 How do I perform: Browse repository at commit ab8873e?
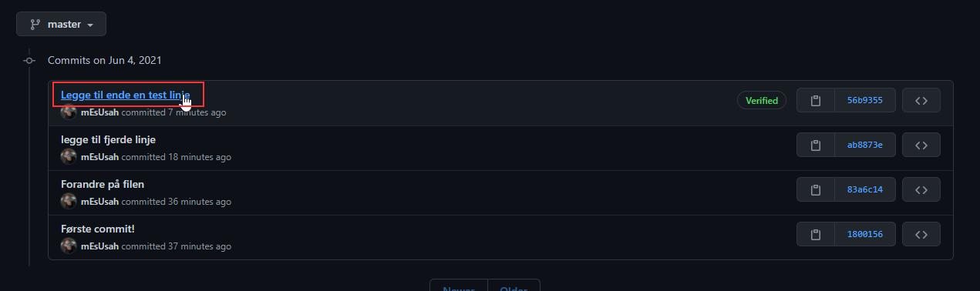point(921,145)
